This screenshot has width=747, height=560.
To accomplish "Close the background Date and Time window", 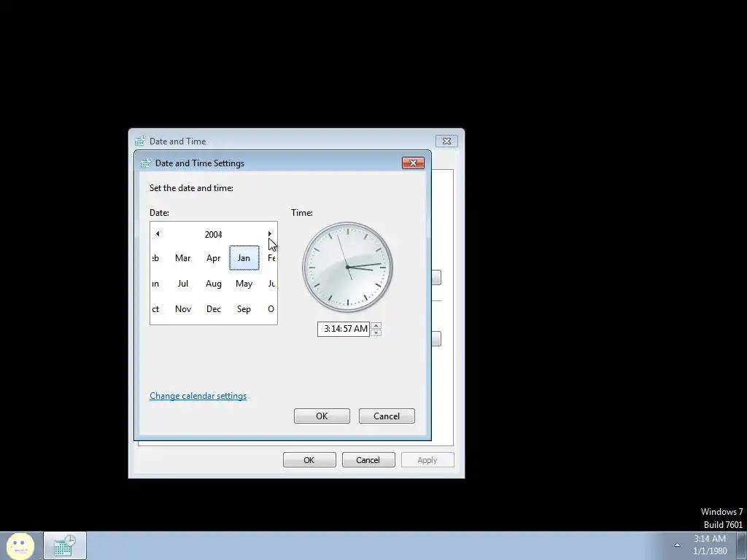I will click(x=446, y=141).
